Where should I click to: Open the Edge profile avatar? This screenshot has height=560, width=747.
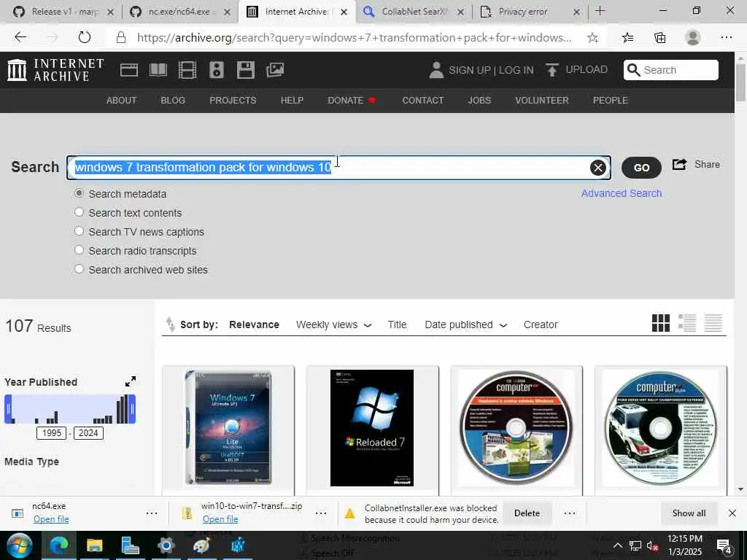[x=693, y=37]
